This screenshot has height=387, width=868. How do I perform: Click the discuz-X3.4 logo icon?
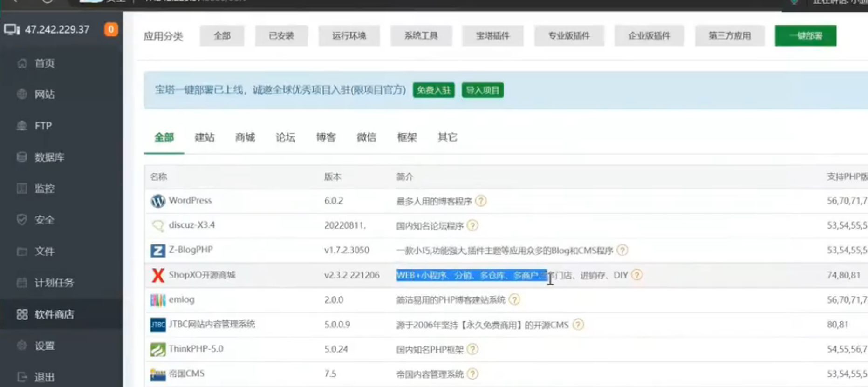[x=158, y=226]
